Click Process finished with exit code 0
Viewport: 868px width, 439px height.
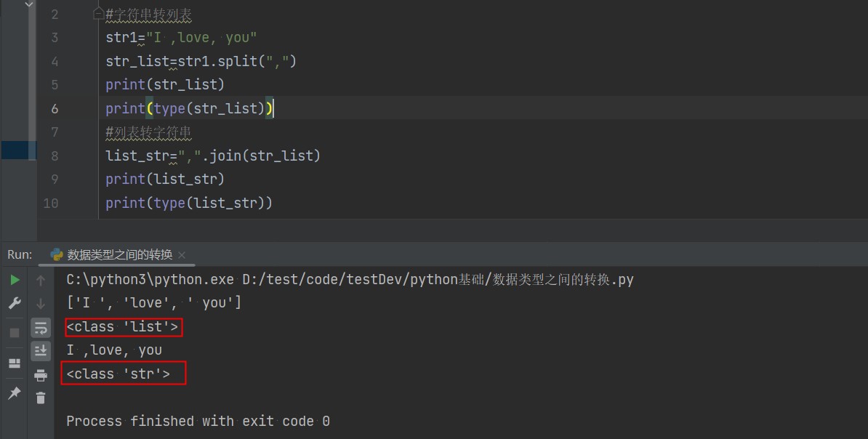198,422
